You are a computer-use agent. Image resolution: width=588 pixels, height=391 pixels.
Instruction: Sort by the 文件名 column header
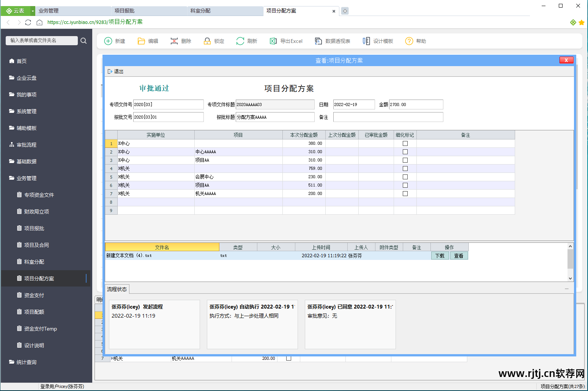pyautogui.click(x=162, y=247)
